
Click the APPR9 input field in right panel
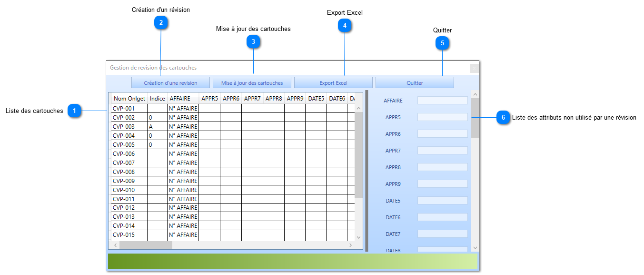point(443,184)
